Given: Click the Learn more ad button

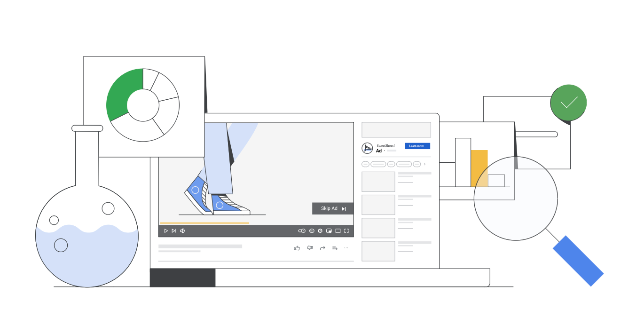Looking at the screenshot, I should [x=417, y=146].
